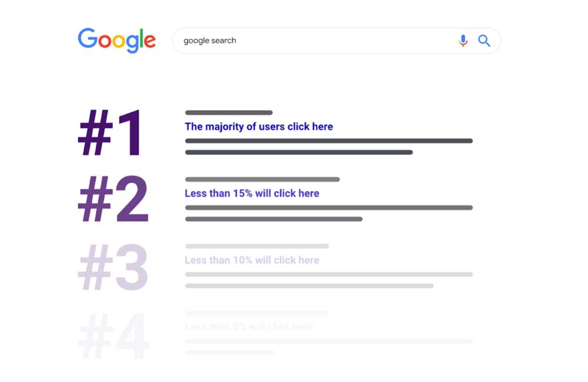Screen dimensions: 588x382
Task: Open 'Less than 15% will click here' link
Action: click(252, 193)
